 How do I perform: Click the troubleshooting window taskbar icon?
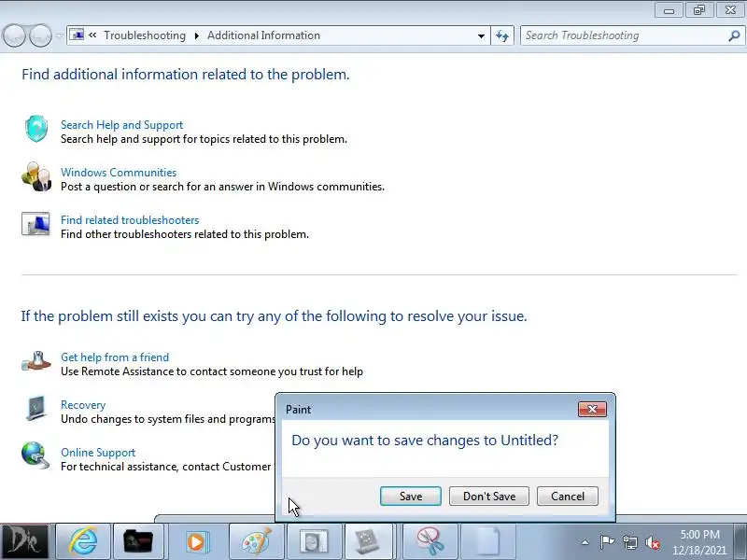click(367, 541)
